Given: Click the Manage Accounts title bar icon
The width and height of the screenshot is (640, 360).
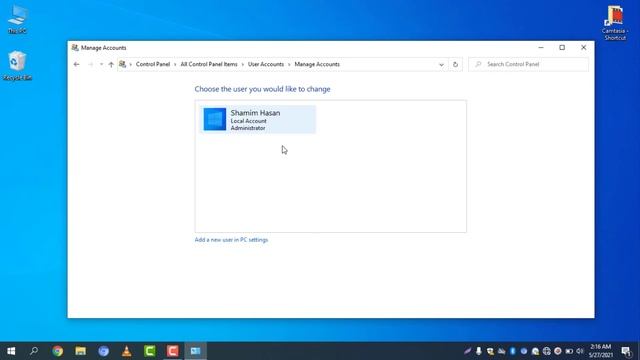Looking at the screenshot, I should [x=75, y=48].
